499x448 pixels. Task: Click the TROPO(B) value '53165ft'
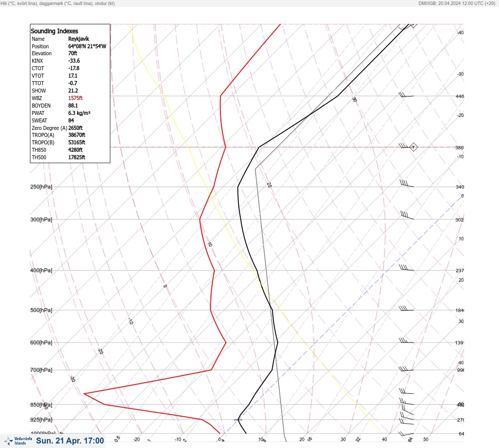click(77, 142)
